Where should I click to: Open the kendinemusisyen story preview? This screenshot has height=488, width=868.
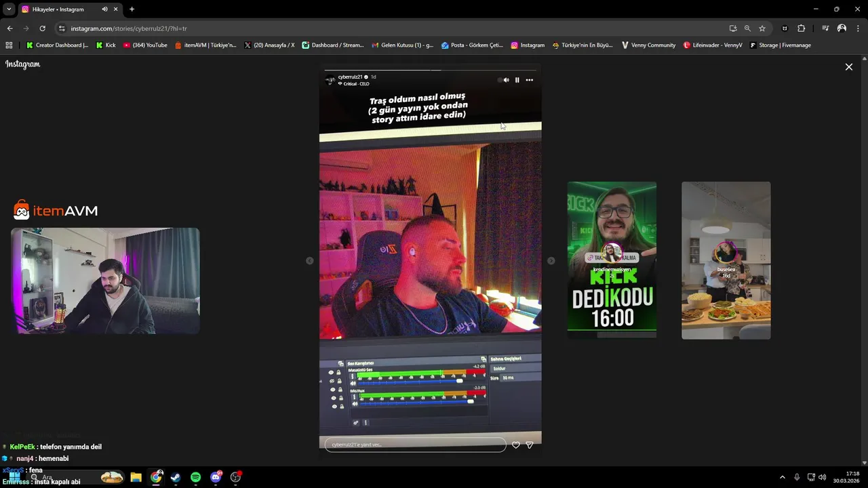click(x=612, y=260)
